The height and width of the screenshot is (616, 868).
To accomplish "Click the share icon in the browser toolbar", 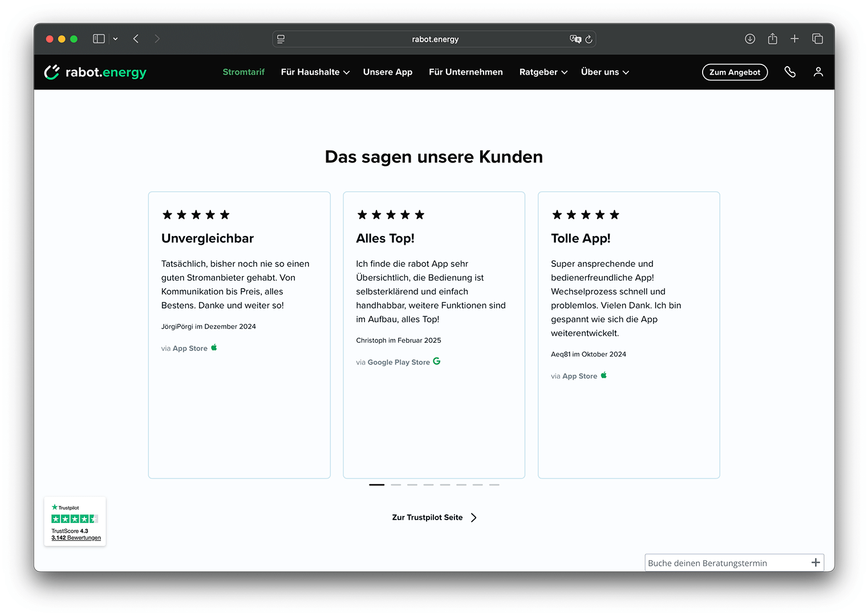I will click(772, 38).
